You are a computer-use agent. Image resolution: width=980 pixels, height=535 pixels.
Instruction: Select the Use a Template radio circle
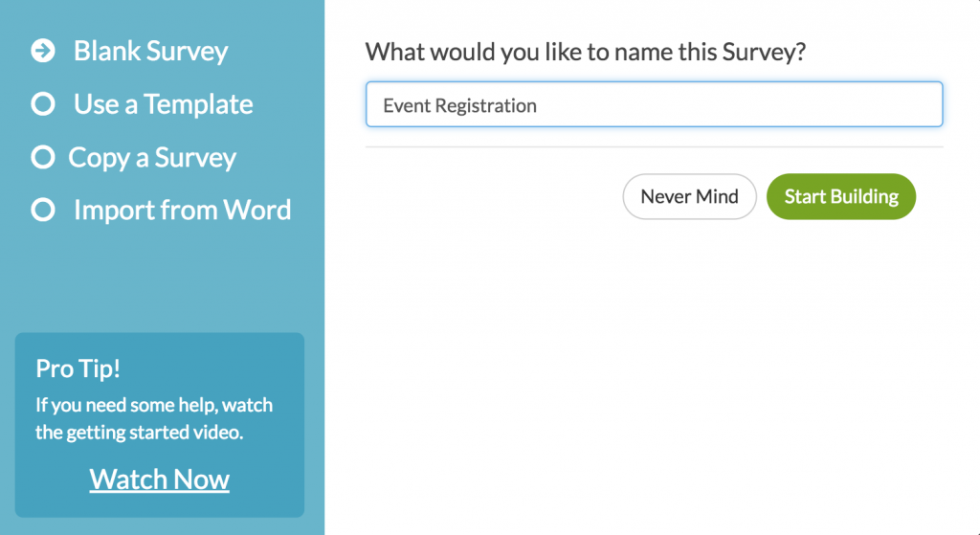tap(43, 104)
